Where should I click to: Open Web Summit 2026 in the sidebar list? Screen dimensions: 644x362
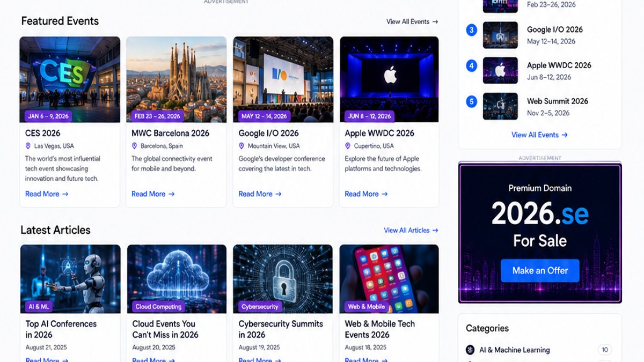coord(557,101)
